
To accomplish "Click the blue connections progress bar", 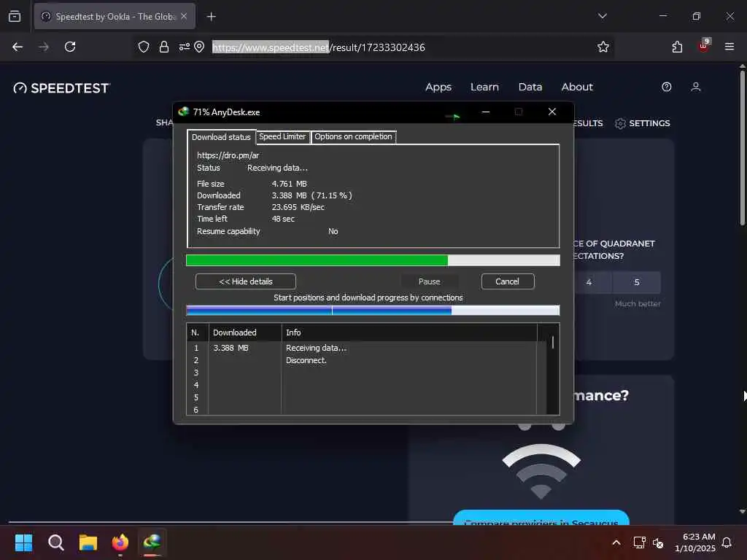I will point(373,311).
